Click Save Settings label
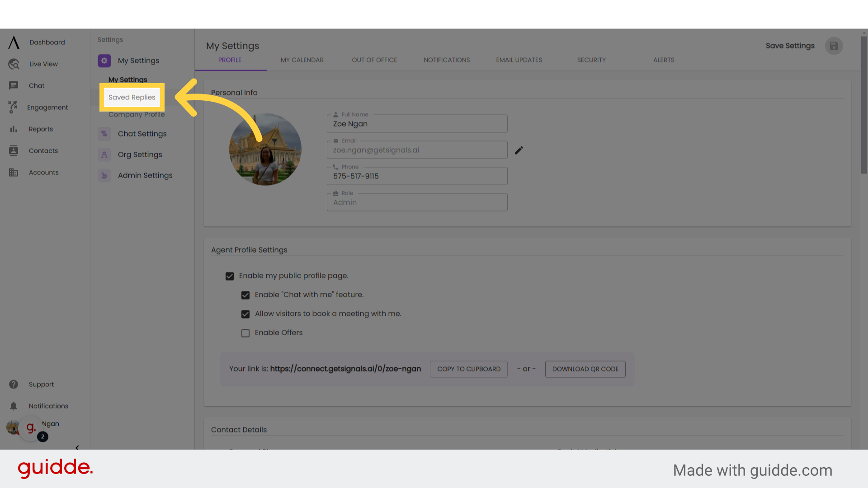The width and height of the screenshot is (868, 488). point(790,46)
